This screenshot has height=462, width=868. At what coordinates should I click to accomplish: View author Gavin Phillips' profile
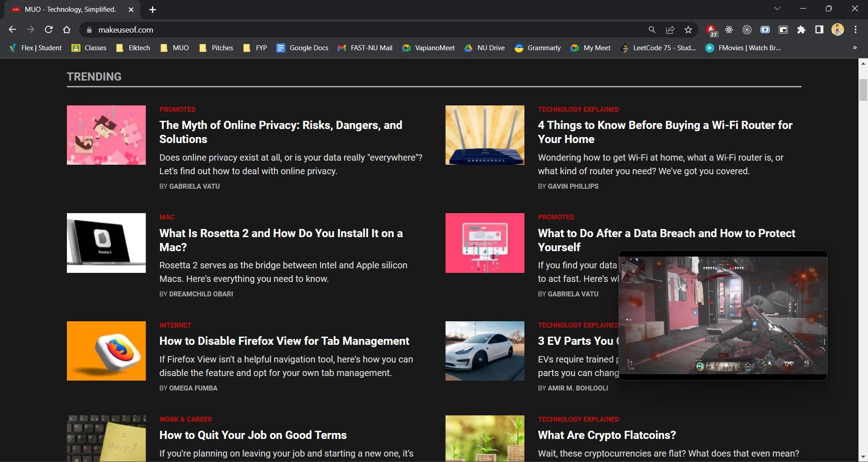(x=573, y=186)
